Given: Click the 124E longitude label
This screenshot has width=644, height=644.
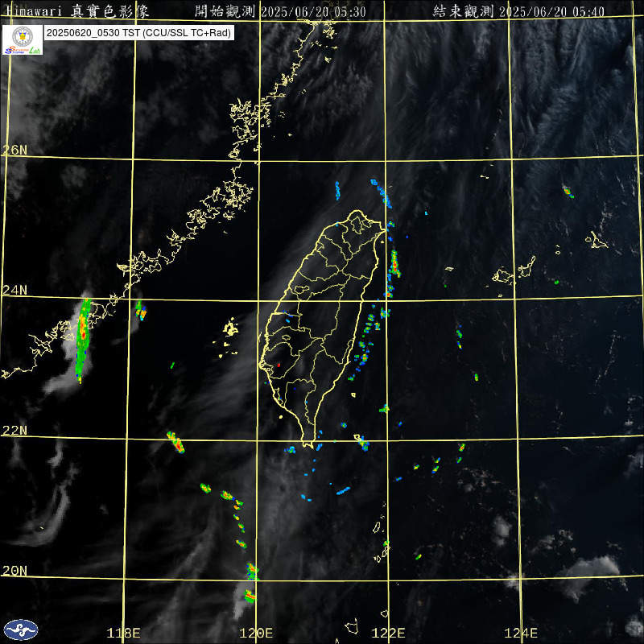Looking at the screenshot, I should pos(521,633).
